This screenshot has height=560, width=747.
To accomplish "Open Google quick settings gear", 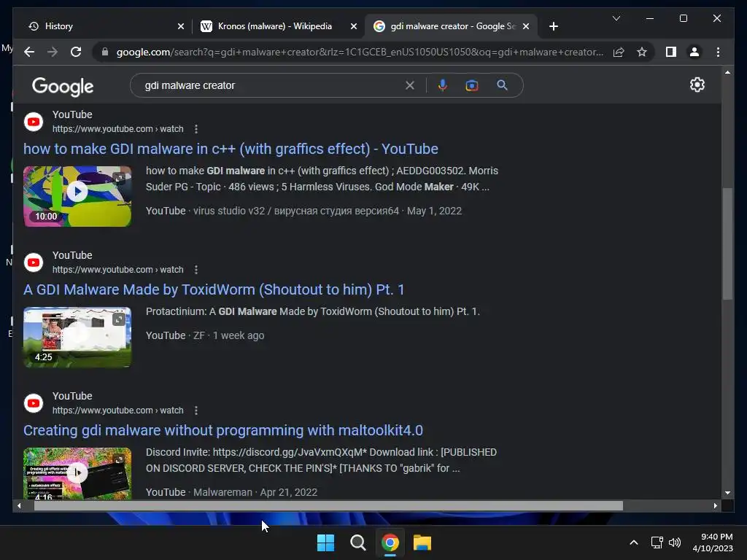I will point(697,85).
